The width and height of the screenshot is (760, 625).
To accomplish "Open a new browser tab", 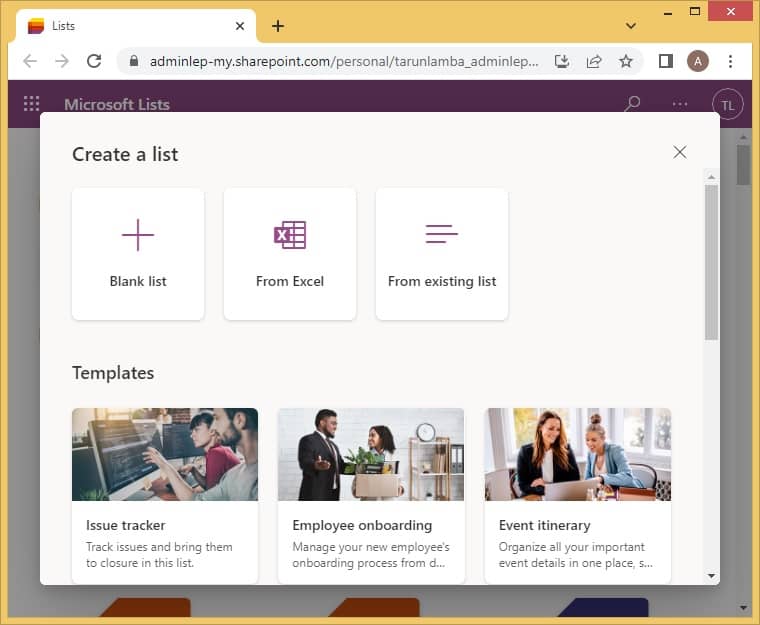I will (278, 26).
